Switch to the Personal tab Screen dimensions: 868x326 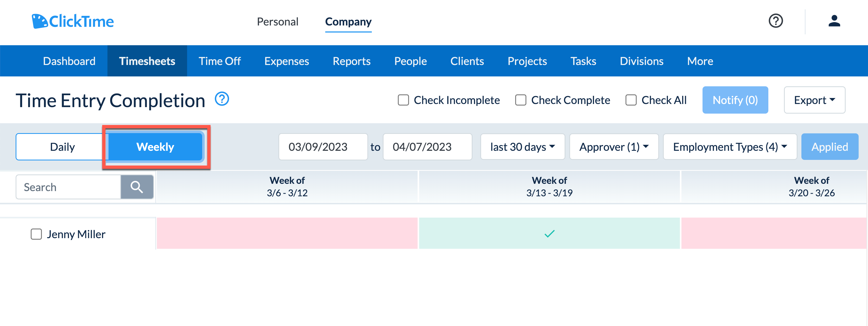point(277,22)
